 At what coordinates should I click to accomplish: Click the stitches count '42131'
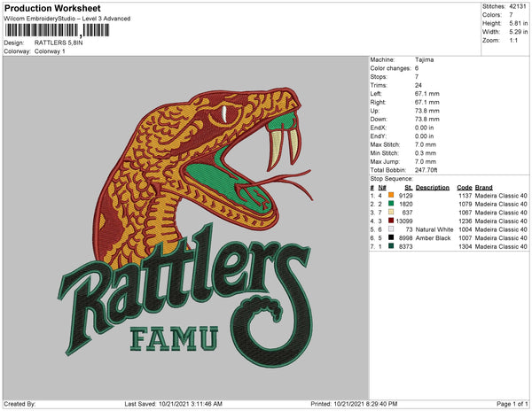click(x=518, y=6)
